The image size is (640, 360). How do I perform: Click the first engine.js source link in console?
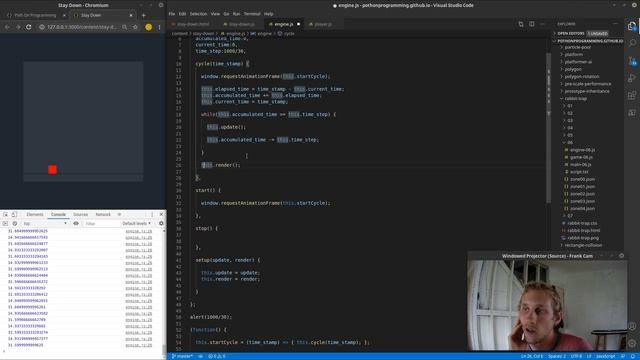tap(139, 231)
